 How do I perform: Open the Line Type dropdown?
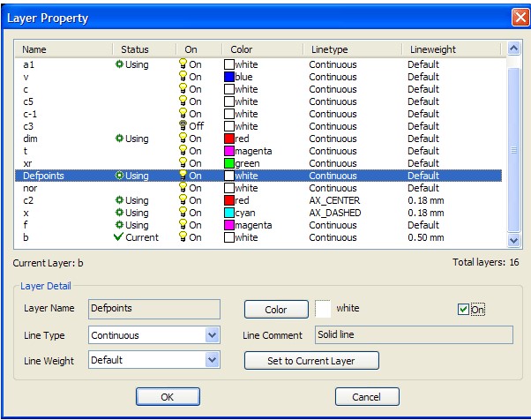click(212, 335)
